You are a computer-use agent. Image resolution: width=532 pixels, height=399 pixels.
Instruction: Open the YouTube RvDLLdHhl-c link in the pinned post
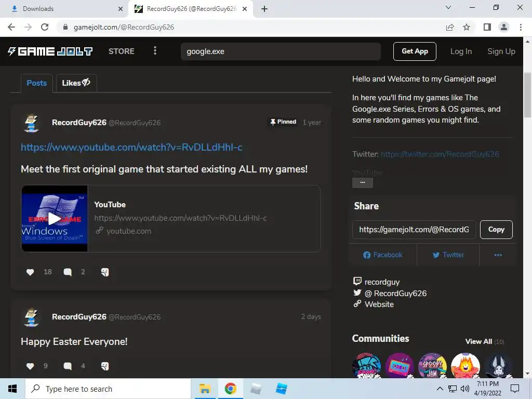(131, 147)
